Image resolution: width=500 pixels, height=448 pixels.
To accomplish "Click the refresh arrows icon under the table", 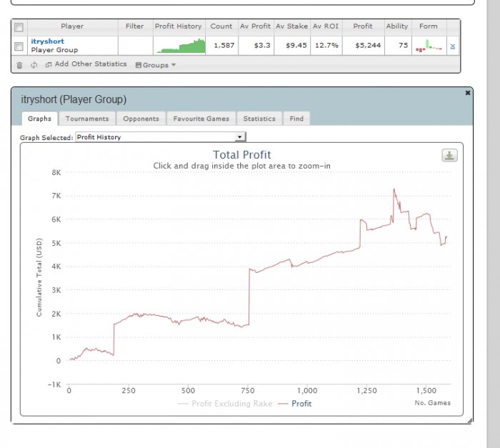I will pyautogui.click(x=34, y=65).
